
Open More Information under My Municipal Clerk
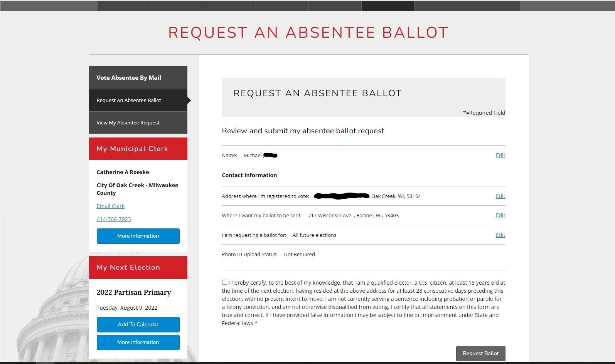[x=138, y=236]
